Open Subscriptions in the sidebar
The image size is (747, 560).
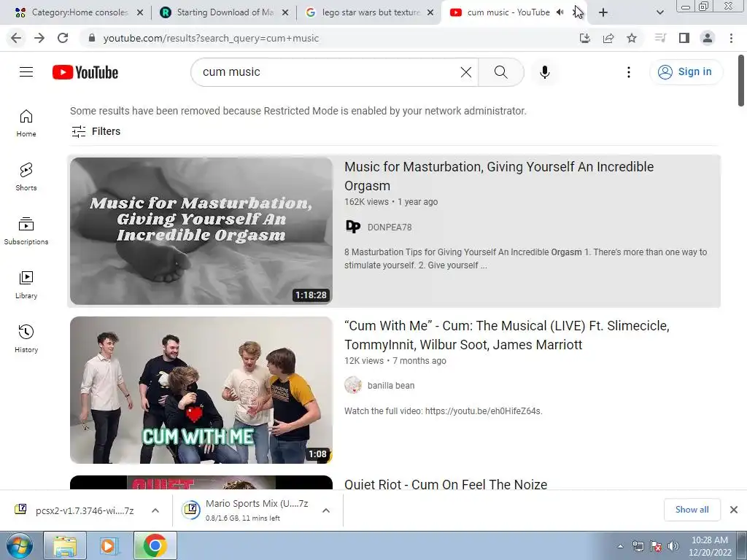pos(26,231)
